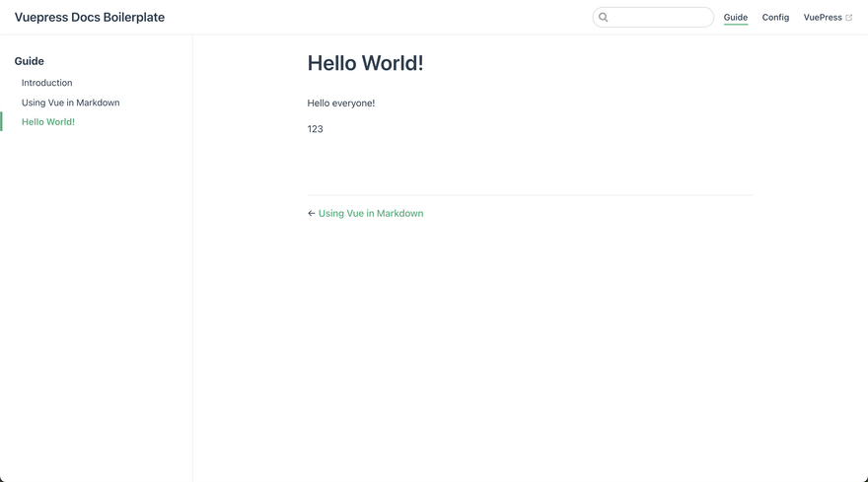Screen dimensions: 868x482
Task: Click the horizontal divider above the previous-page link
Action: pos(530,195)
